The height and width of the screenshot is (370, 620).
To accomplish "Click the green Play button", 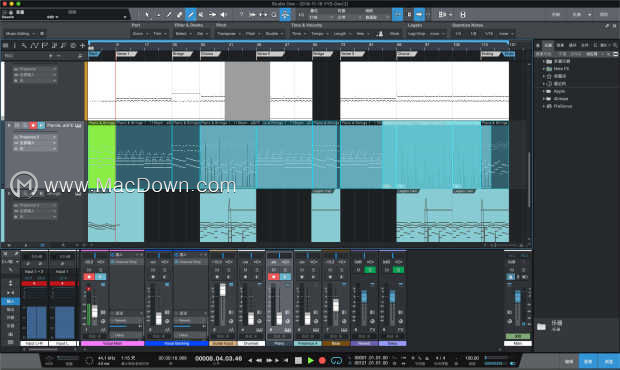I will (x=311, y=361).
